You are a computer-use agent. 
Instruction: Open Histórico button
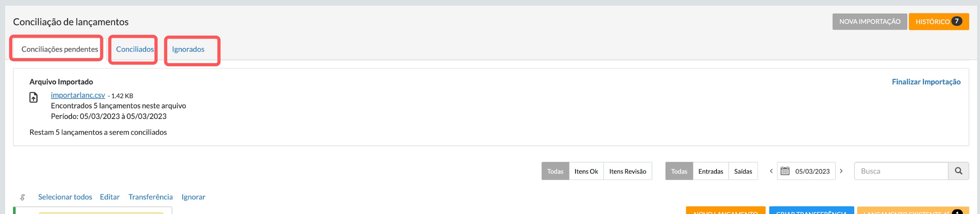point(938,22)
